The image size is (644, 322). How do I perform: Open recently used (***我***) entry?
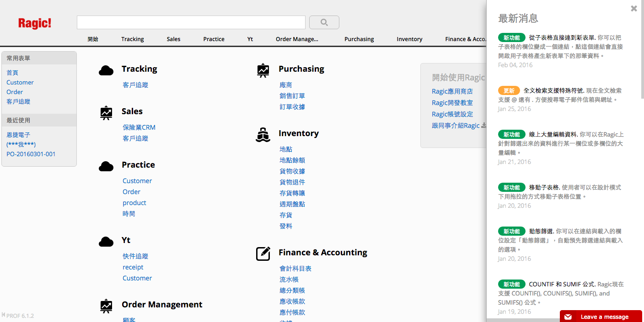[21, 144]
